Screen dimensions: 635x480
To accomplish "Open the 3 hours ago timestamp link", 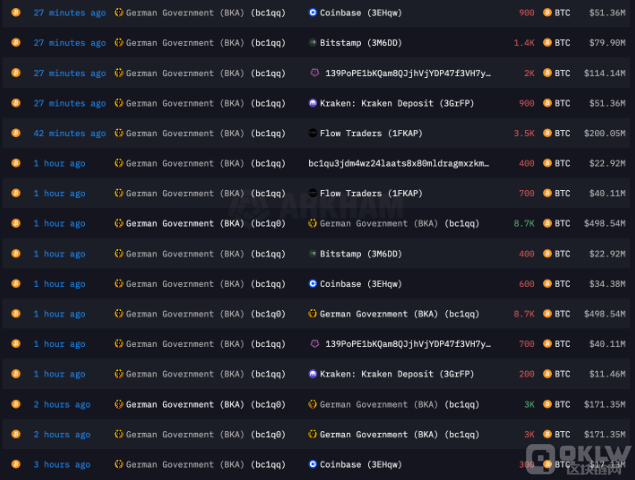I will click(62, 465).
